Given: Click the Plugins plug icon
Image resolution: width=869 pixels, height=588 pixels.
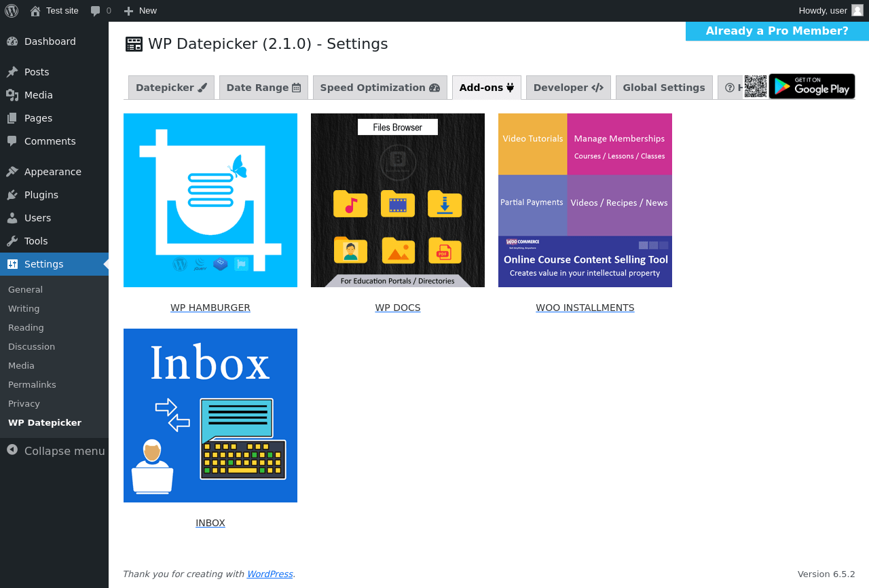Looking at the screenshot, I should 12,195.
